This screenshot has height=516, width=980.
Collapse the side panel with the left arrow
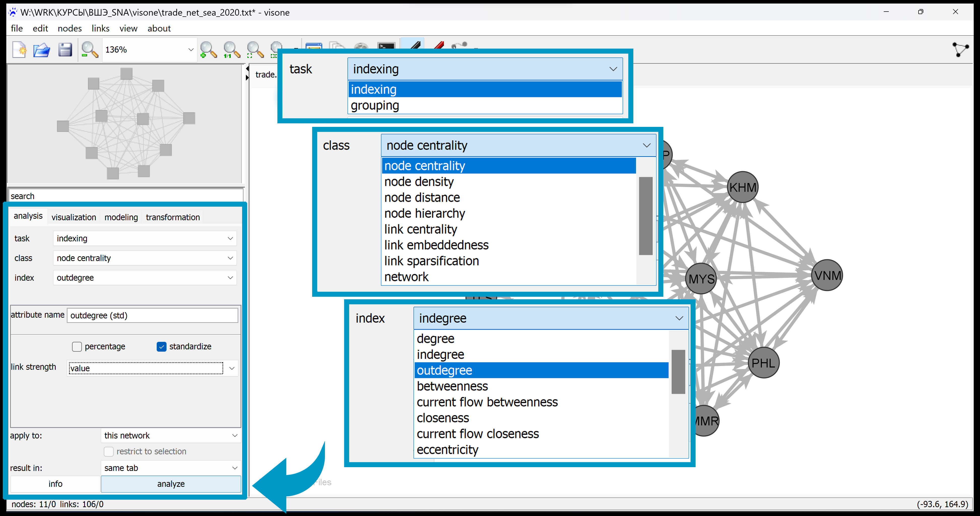click(247, 68)
